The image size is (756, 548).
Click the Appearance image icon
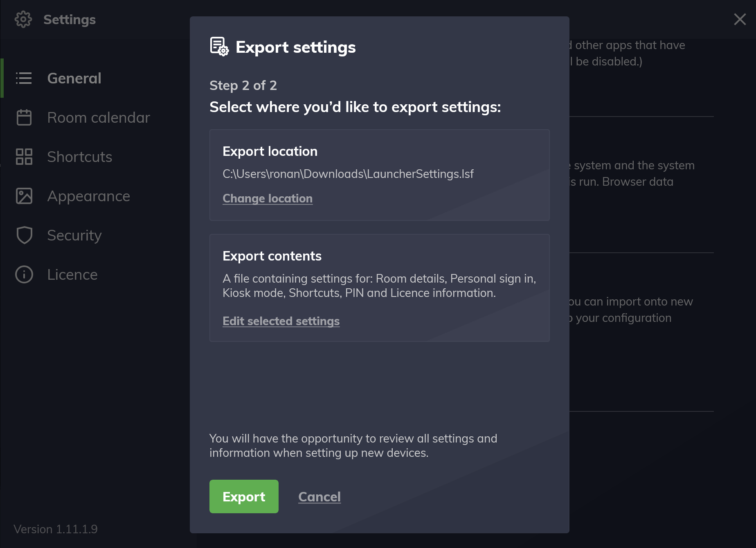point(24,196)
